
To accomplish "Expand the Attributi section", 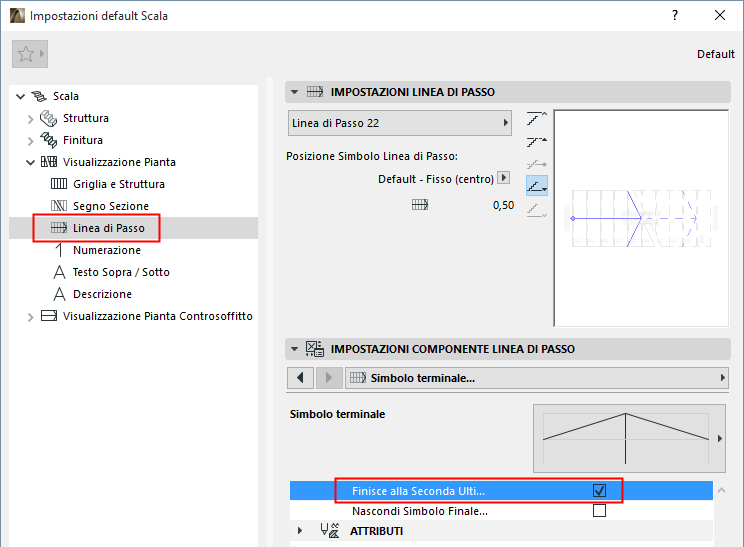I will tap(299, 530).
